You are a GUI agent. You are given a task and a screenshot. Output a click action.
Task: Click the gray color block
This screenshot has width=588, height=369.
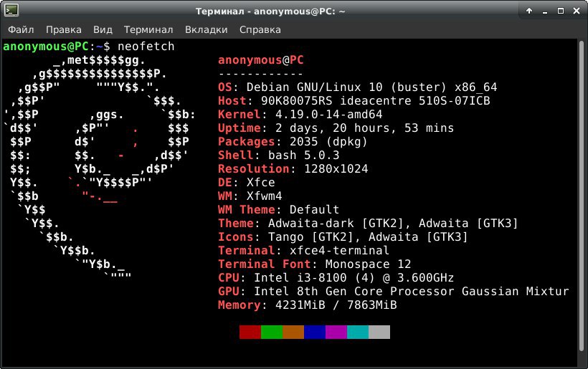point(379,332)
